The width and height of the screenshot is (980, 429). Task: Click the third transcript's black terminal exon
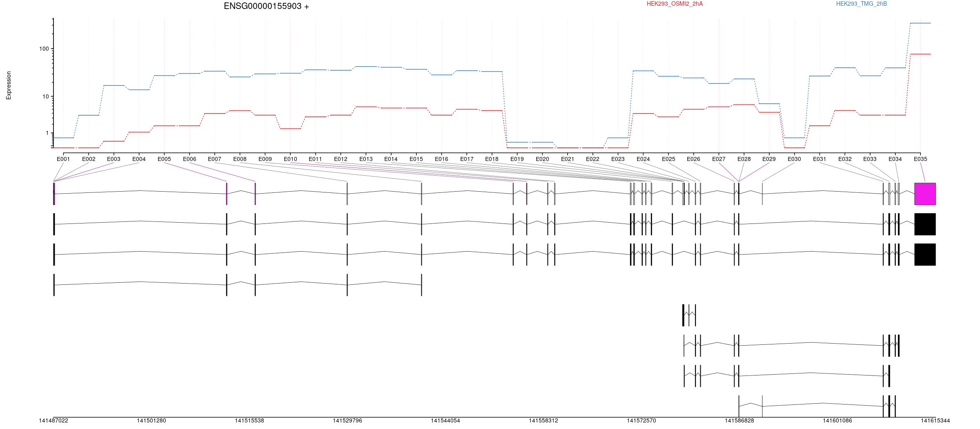(x=925, y=255)
